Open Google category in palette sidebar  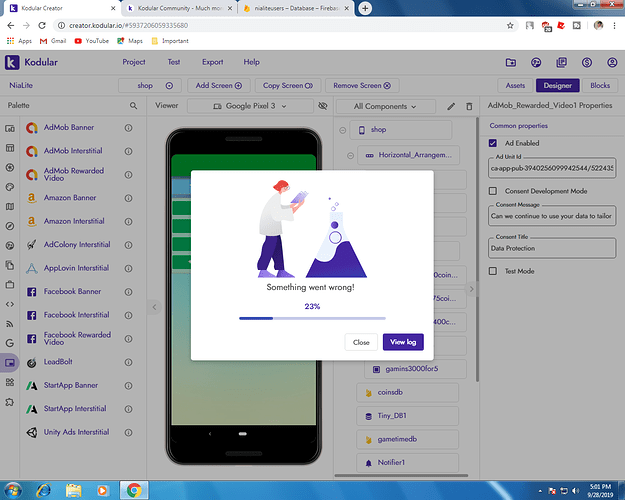tap(10, 343)
